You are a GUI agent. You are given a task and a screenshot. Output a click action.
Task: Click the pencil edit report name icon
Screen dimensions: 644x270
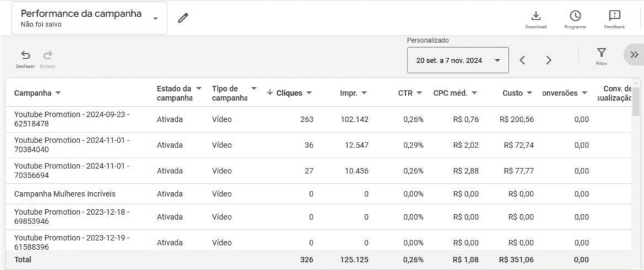tap(183, 18)
